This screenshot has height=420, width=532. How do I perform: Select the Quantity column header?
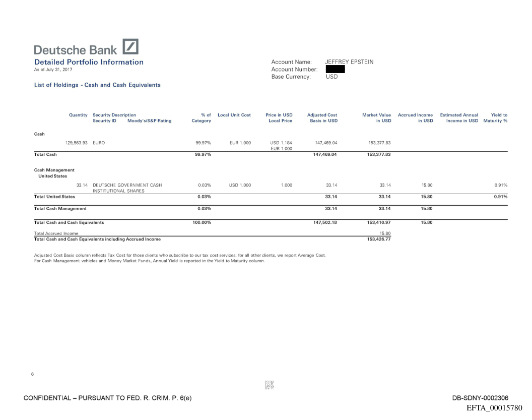click(78, 115)
